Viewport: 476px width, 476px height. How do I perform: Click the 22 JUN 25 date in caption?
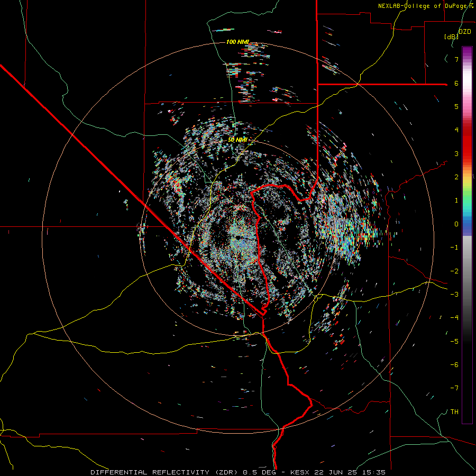[335, 472]
